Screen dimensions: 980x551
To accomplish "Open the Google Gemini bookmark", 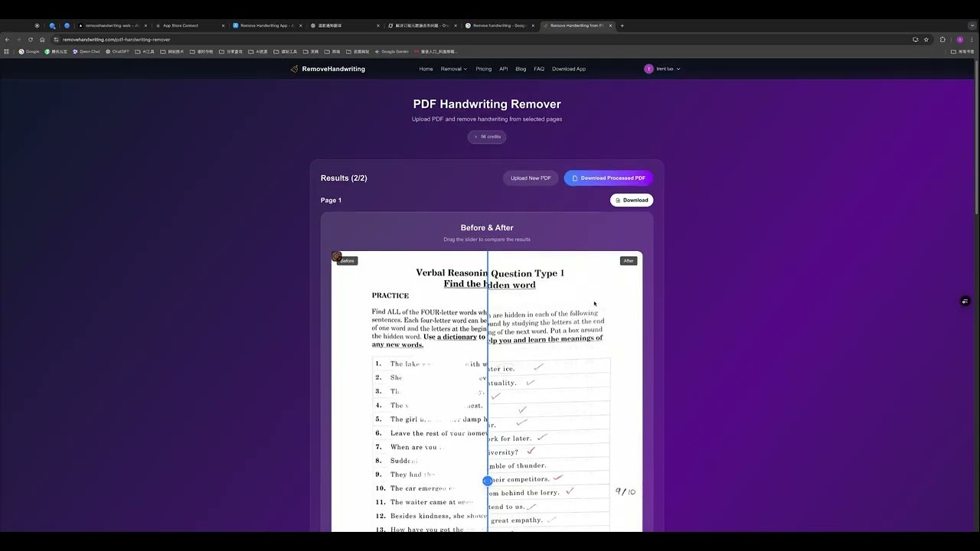I will (391, 51).
